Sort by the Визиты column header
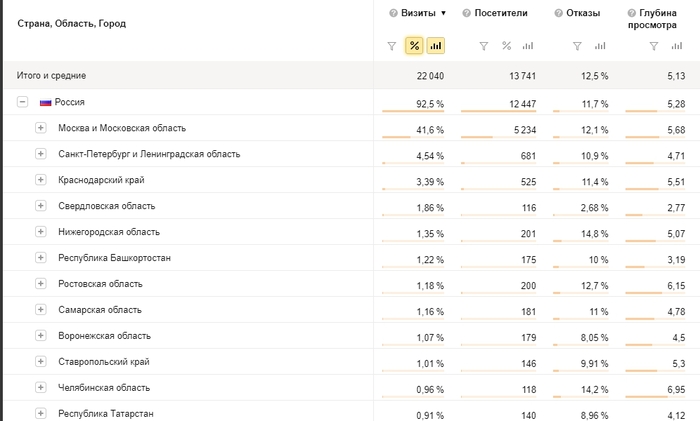The height and width of the screenshot is (421, 700). pos(418,13)
